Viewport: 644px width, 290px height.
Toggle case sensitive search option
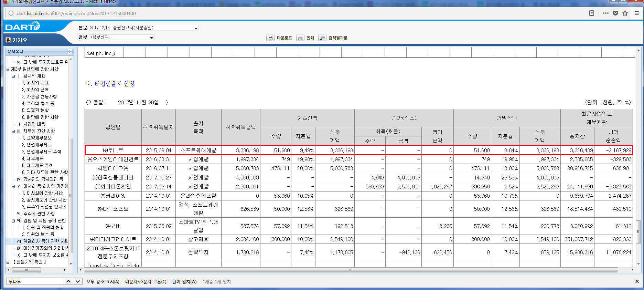(x=146, y=282)
